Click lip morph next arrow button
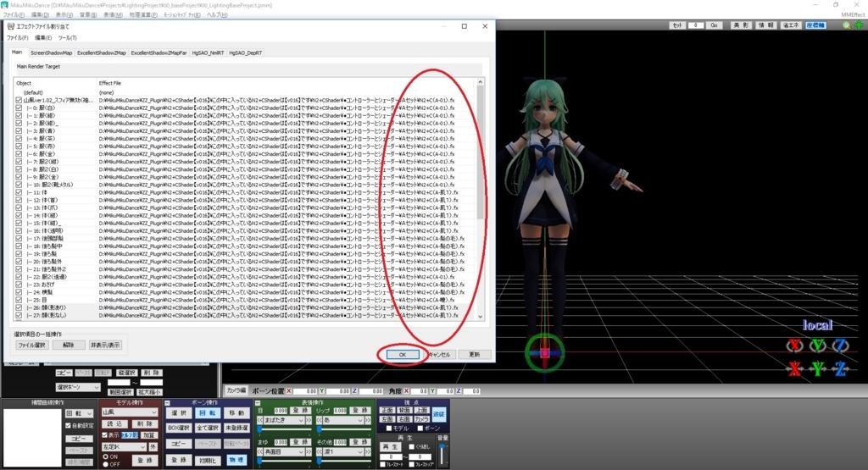The height and width of the screenshot is (470, 868). coord(368,420)
